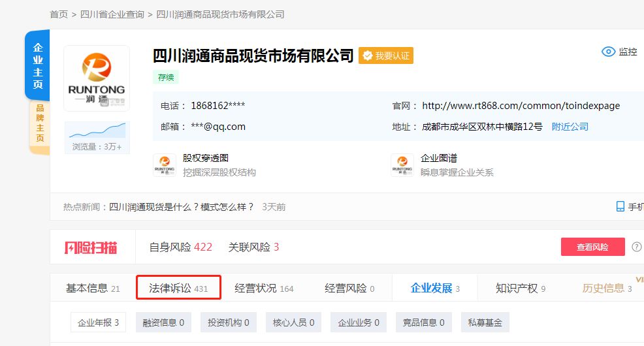The height and width of the screenshot is (346, 644).
Task: Switch to the 企业发展 tab
Action: coord(435,288)
